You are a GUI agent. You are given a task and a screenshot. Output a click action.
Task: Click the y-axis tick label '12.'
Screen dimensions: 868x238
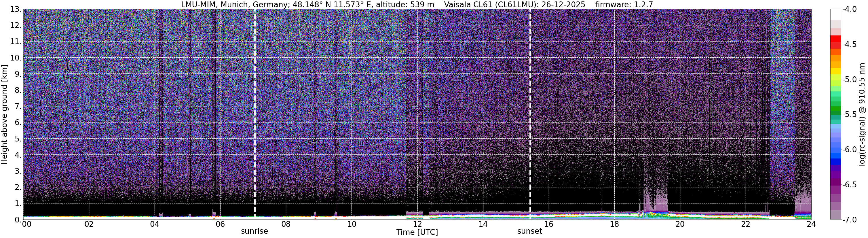coord(16,26)
